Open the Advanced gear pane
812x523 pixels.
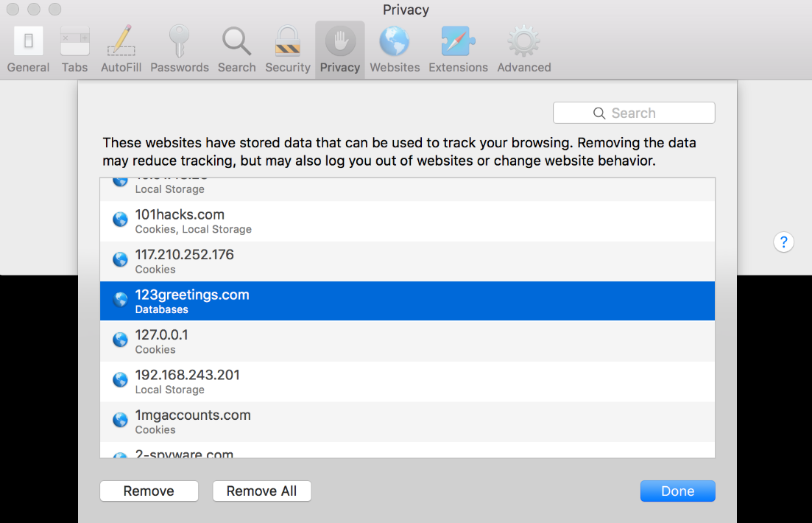click(x=523, y=50)
